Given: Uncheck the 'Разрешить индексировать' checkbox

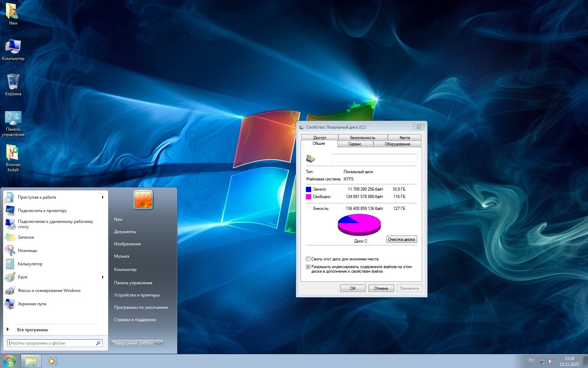Looking at the screenshot, I should (308, 267).
